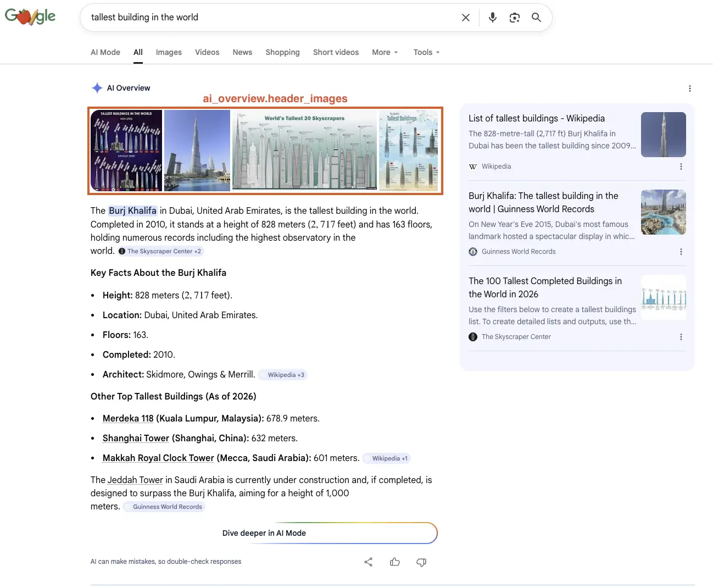The width and height of the screenshot is (713, 588).
Task: Select the All results tab
Action: click(x=138, y=52)
